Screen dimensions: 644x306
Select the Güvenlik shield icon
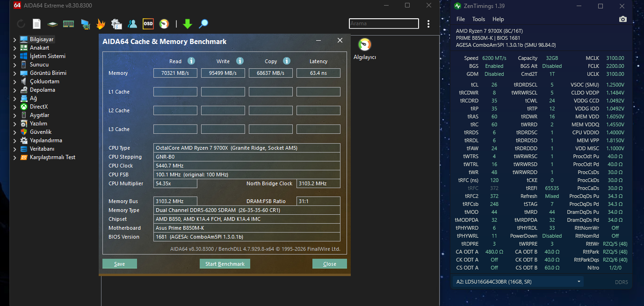[x=24, y=132]
